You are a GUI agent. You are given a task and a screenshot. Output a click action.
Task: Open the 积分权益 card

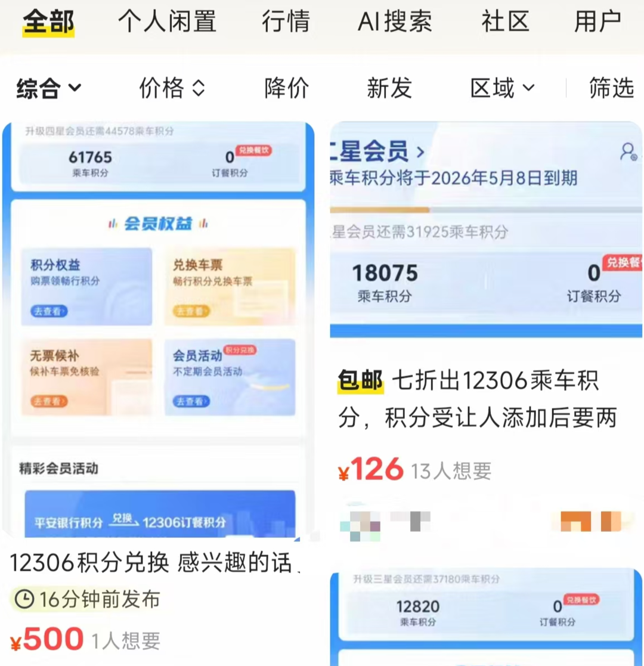click(86, 287)
